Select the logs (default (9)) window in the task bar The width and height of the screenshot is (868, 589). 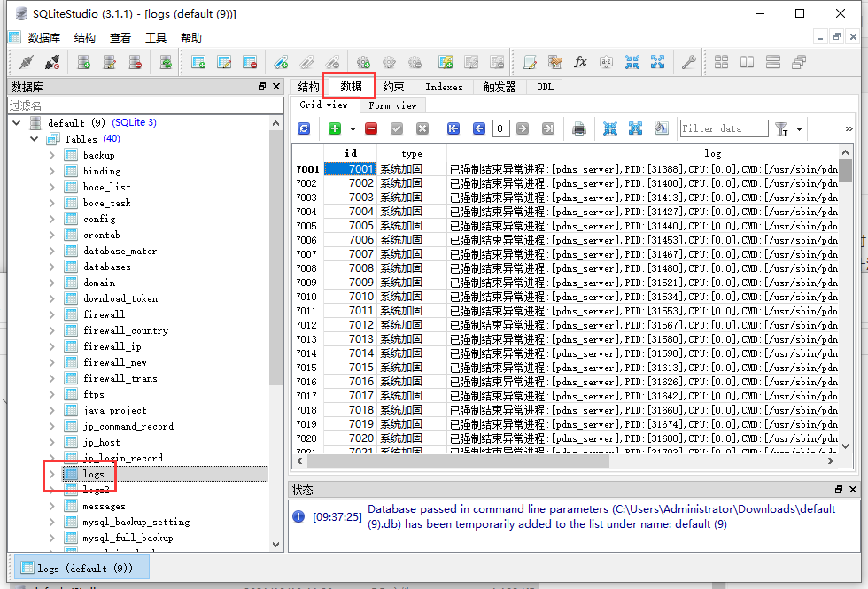pos(81,568)
